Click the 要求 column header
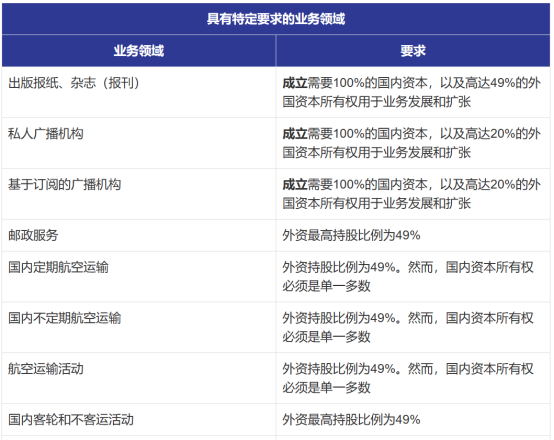The image size is (554, 440). (413, 51)
